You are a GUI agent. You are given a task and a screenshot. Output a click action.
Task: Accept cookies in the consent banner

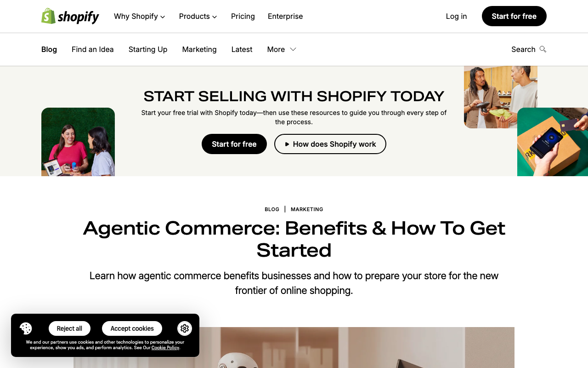tap(132, 328)
